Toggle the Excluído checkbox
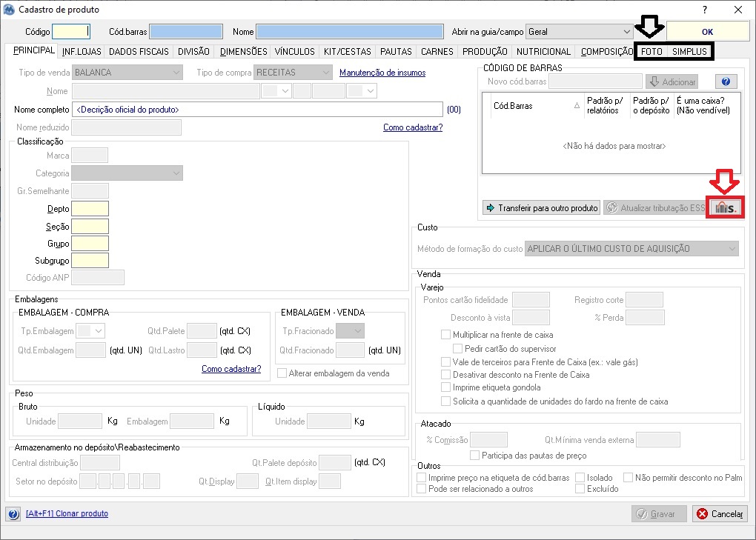 (x=580, y=488)
